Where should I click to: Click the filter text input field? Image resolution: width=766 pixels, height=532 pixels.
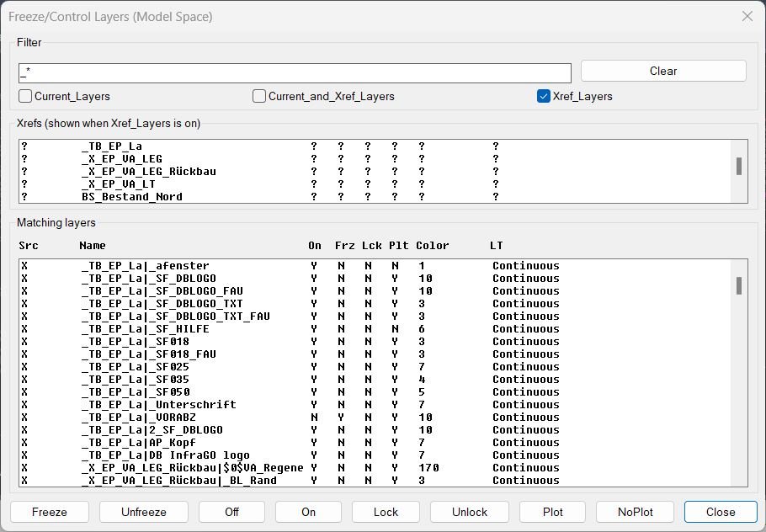pyautogui.click(x=295, y=73)
